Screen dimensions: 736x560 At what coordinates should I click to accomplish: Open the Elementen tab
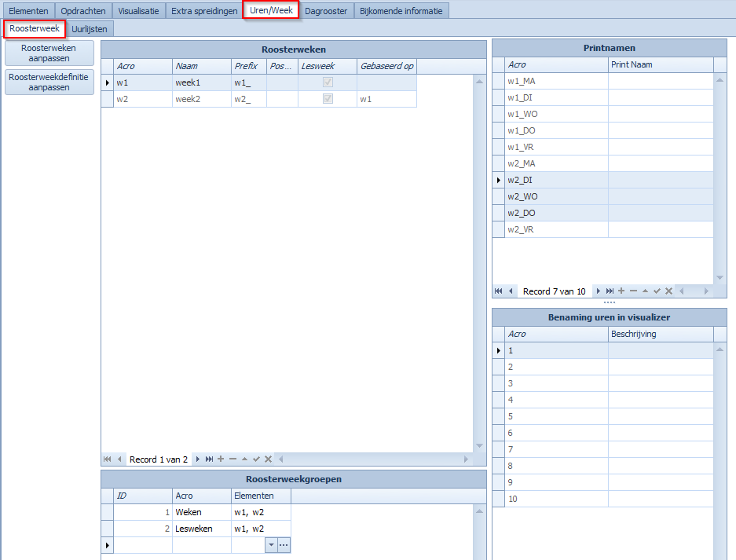point(28,11)
